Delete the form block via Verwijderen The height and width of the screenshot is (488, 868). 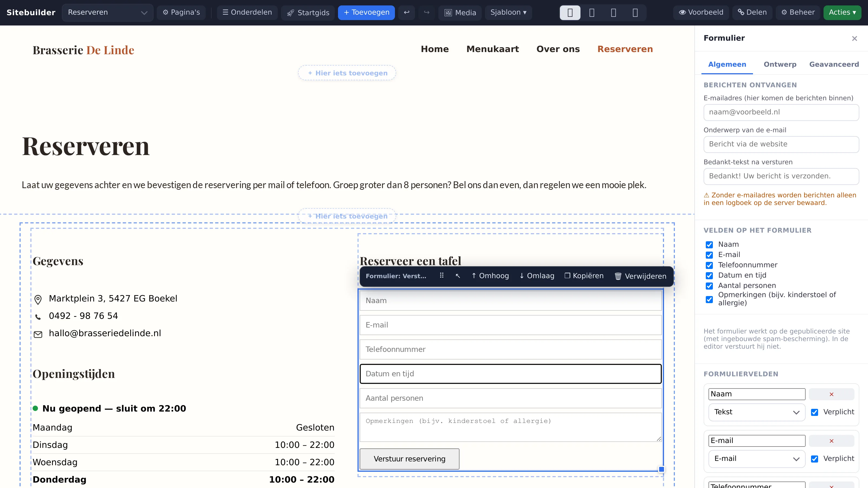point(640,276)
